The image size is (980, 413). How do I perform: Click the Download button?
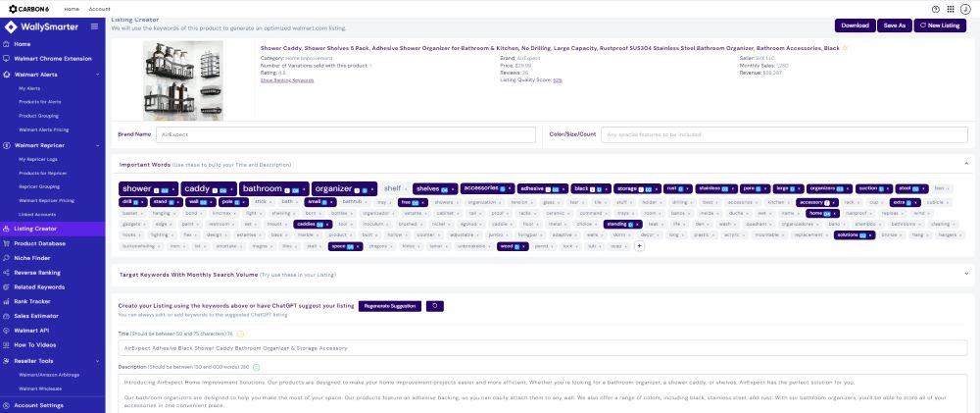pos(855,26)
